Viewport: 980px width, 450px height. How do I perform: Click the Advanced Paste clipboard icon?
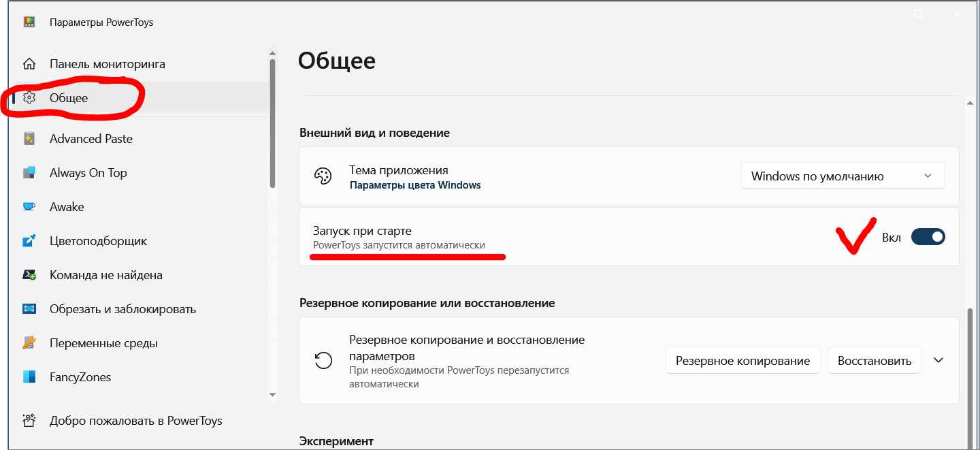click(x=29, y=139)
